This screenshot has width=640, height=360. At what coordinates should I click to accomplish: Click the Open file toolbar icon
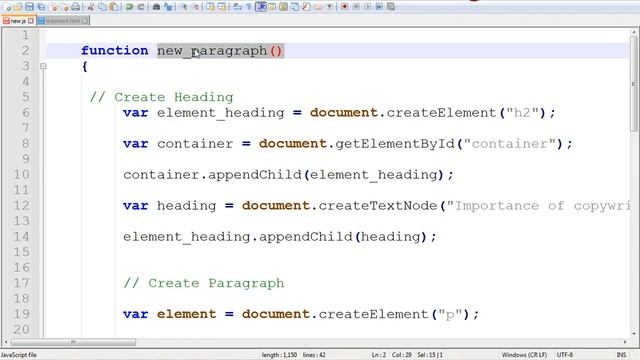tap(18, 7)
